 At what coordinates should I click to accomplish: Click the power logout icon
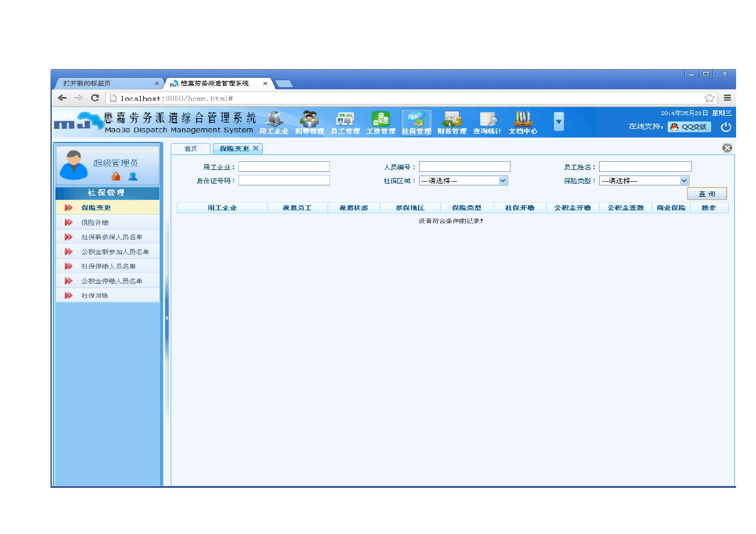[725, 127]
